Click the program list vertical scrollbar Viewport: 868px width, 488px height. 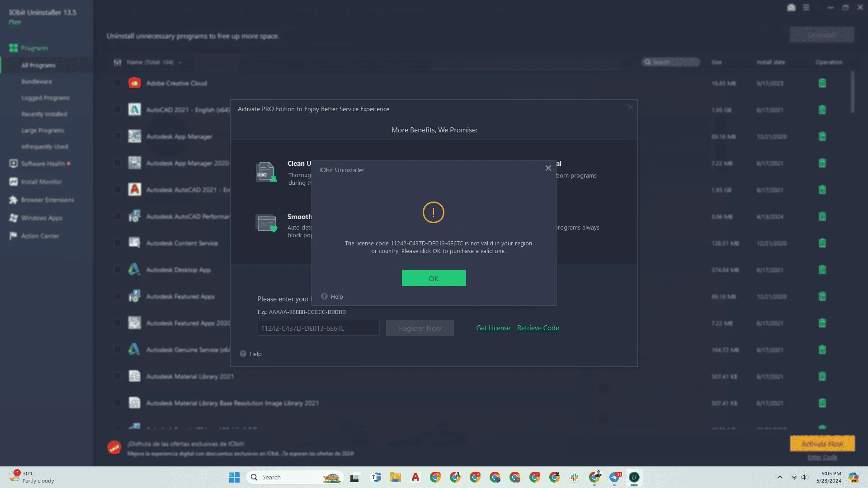point(852,92)
